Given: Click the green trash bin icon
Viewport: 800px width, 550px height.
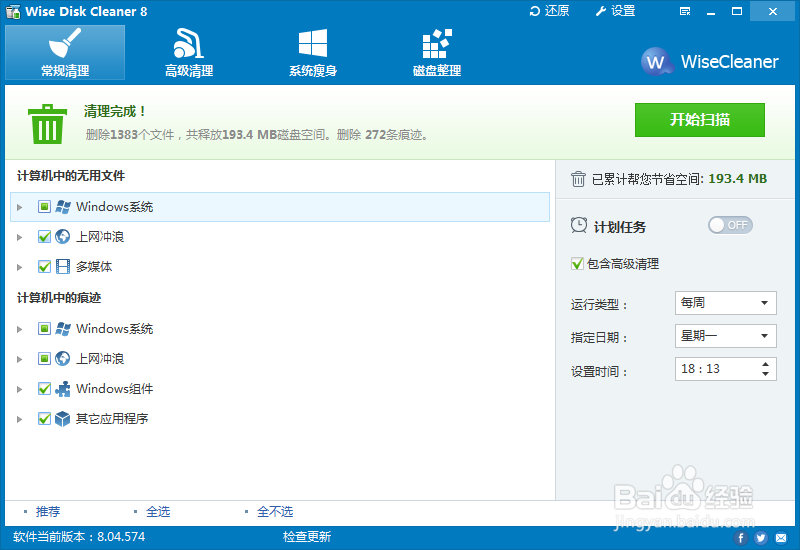Looking at the screenshot, I should coord(47,124).
